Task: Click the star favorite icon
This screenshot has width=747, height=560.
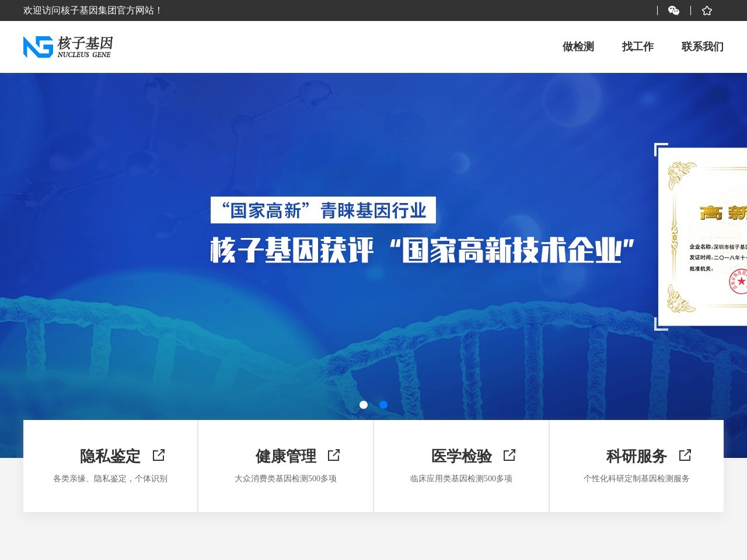Action: click(x=707, y=10)
